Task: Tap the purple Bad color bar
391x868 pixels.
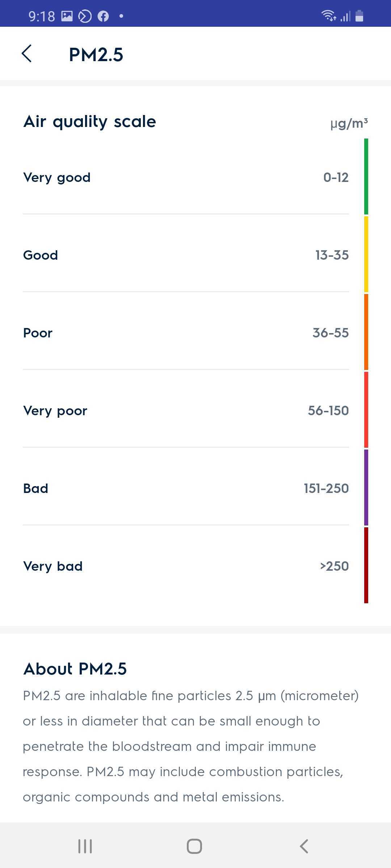Action: (366, 488)
